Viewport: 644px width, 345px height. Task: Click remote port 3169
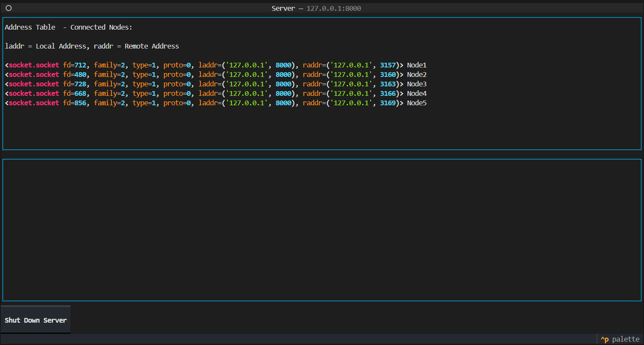pyautogui.click(x=388, y=103)
